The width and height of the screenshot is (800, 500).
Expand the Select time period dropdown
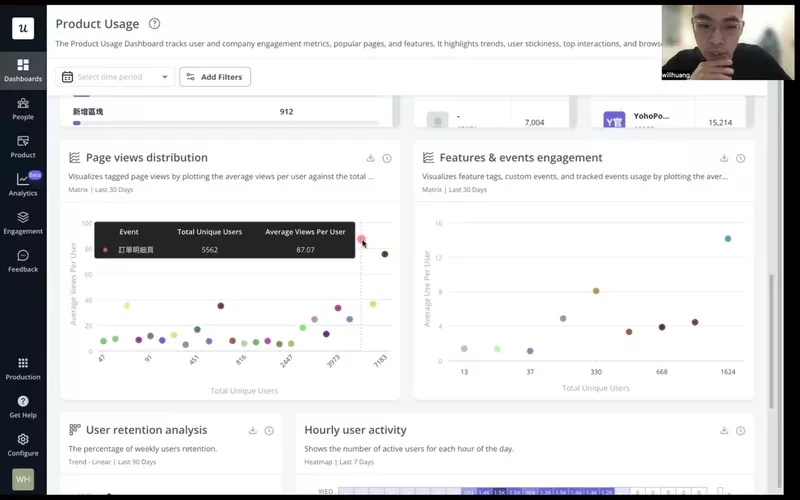pos(115,77)
